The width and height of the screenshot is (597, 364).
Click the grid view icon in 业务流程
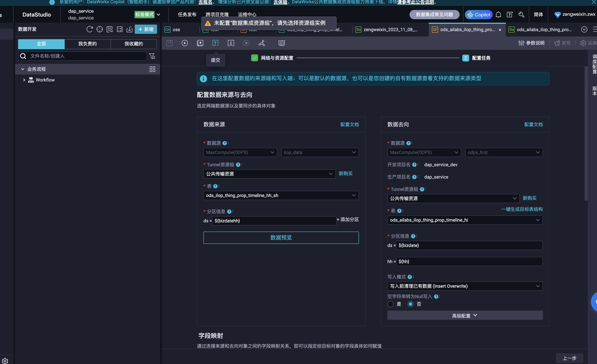point(152,69)
